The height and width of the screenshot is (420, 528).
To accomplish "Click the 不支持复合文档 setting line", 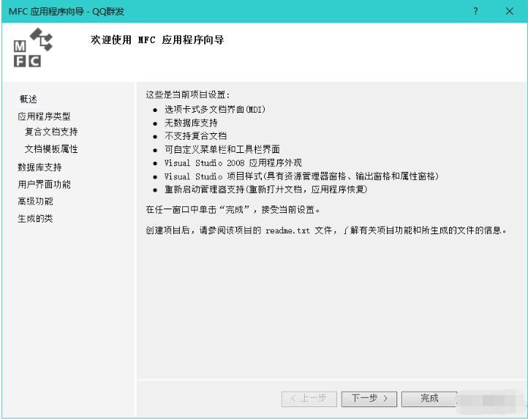I will click(x=195, y=136).
